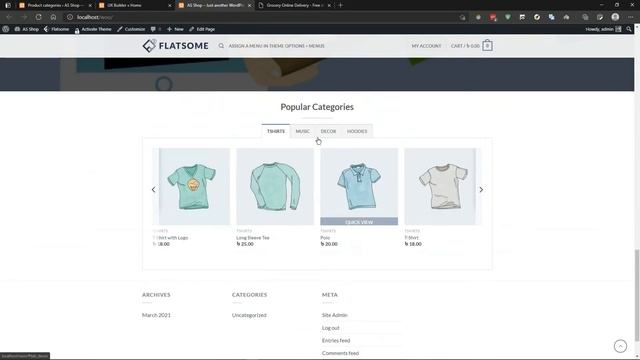The width and height of the screenshot is (640, 360).
Task: Open the WordPress logo menu
Action: click(6, 29)
